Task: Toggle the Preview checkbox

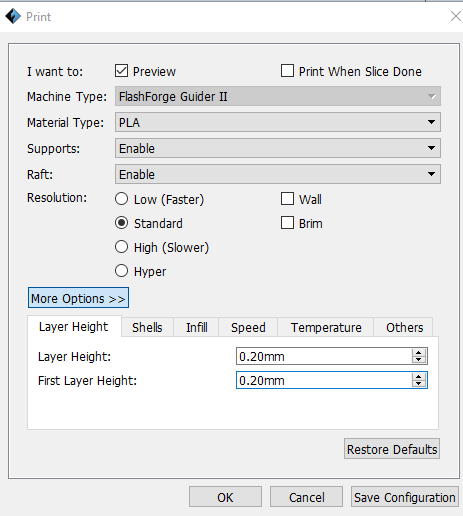Action: tap(121, 71)
